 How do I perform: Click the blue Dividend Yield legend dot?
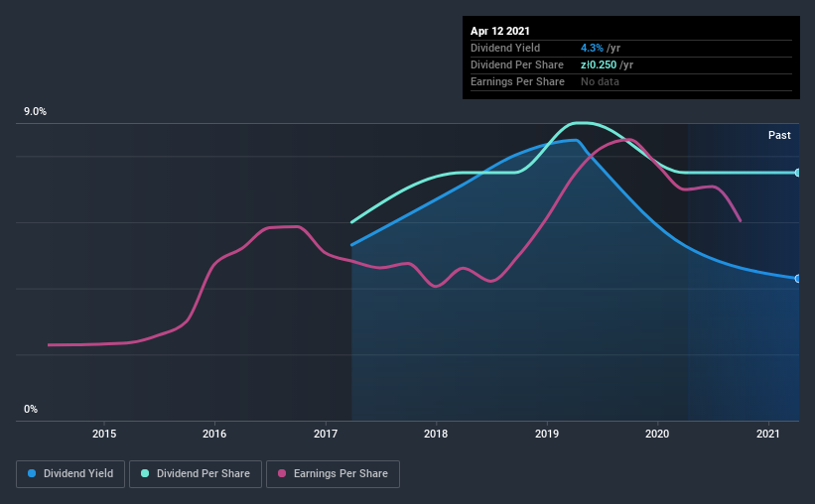pos(32,473)
